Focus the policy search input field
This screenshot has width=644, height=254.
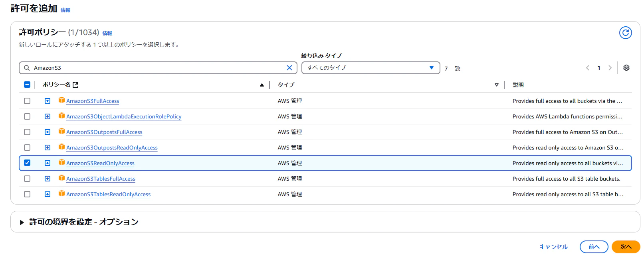158,68
